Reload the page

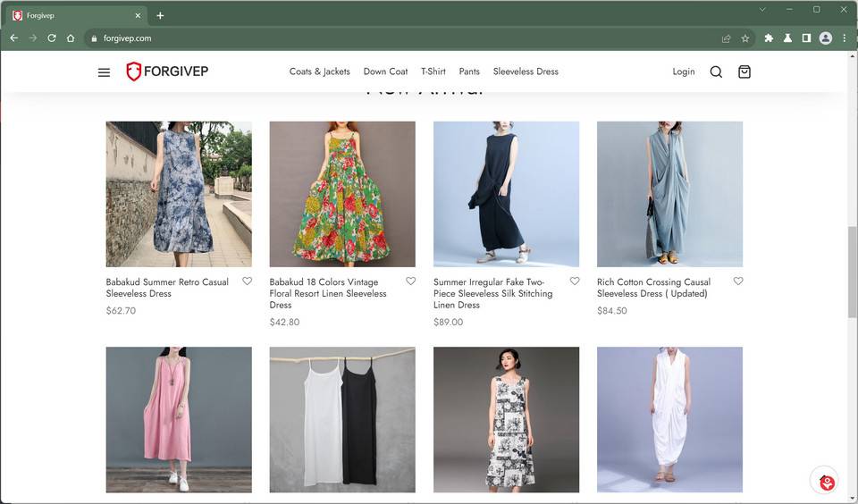click(51, 38)
